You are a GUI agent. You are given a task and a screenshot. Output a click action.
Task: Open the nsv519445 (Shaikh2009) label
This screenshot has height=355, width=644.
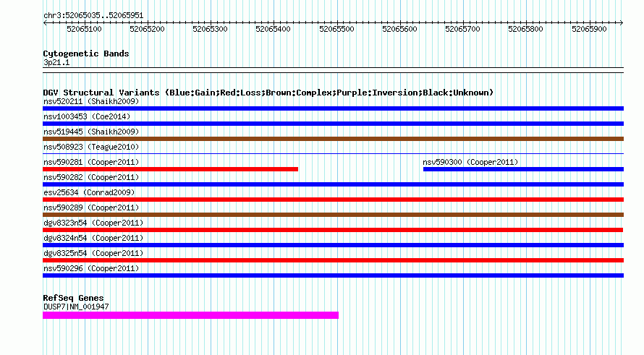pos(91,132)
